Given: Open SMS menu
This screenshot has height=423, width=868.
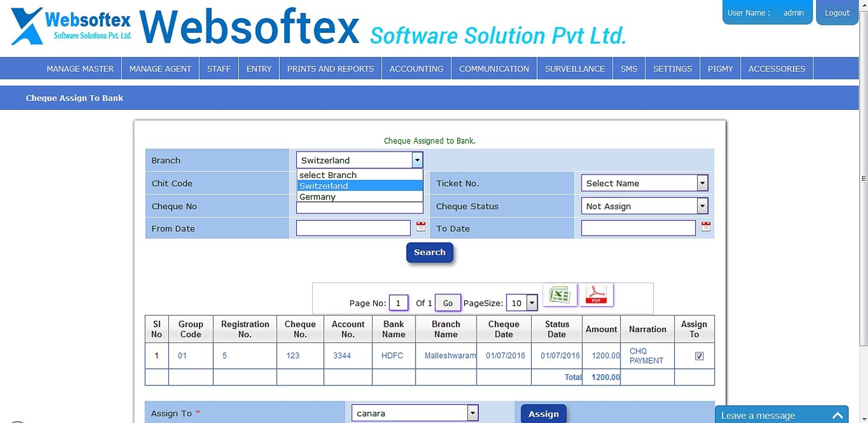Looking at the screenshot, I should point(629,69).
